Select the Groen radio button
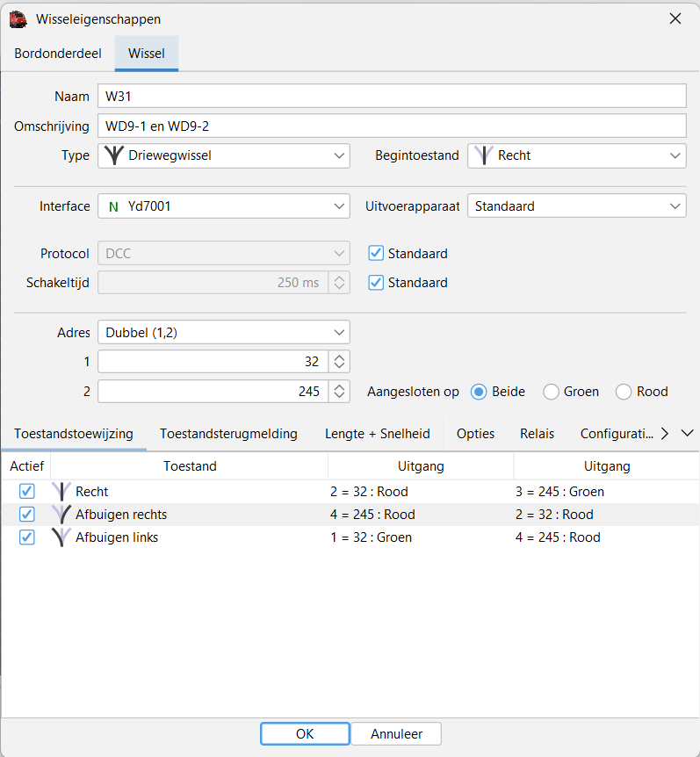Image resolution: width=700 pixels, height=757 pixels. 552,392
